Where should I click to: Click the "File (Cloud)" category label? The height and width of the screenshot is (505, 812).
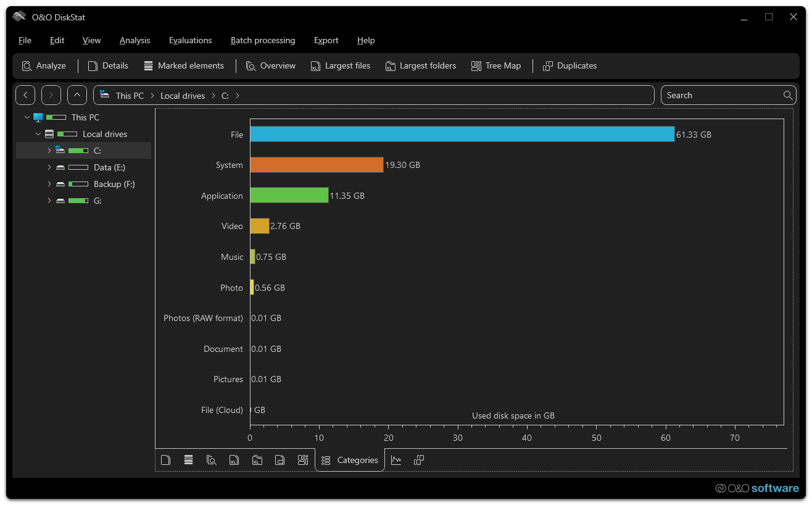[222, 410]
